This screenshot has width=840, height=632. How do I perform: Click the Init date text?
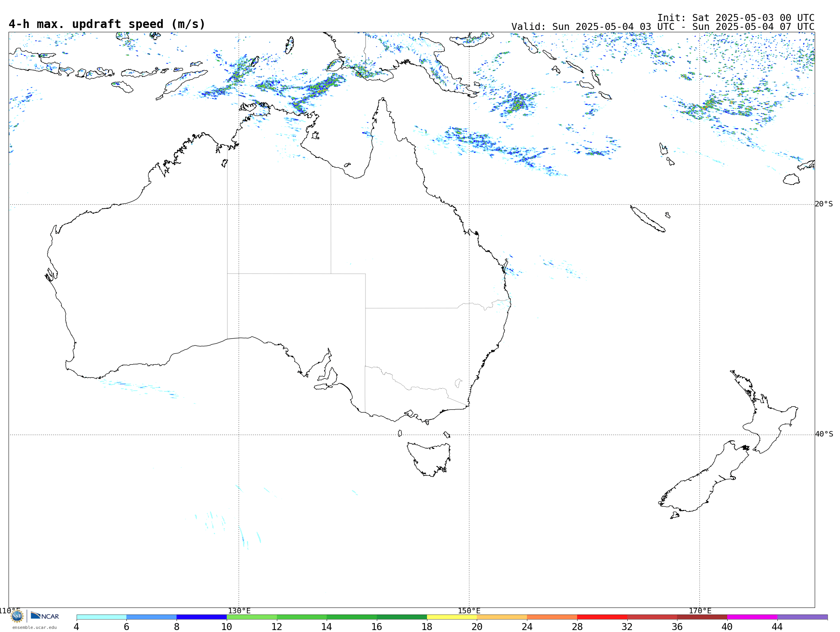pyautogui.click(x=735, y=18)
